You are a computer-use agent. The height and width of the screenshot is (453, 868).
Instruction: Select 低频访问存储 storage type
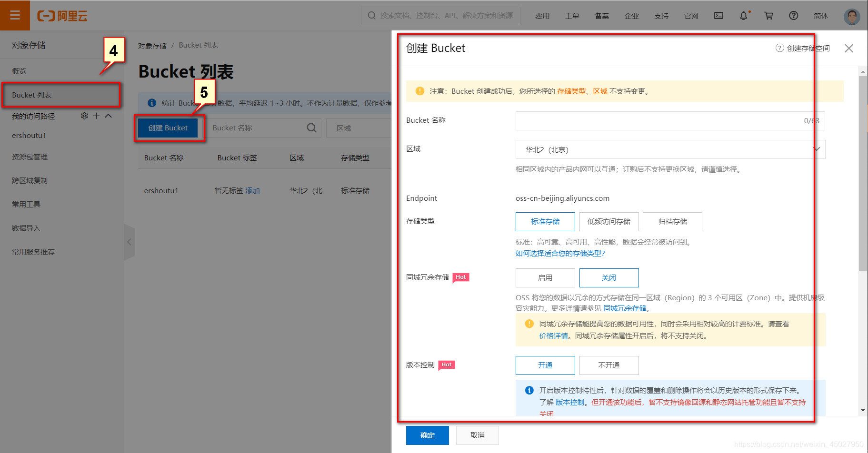click(x=609, y=222)
